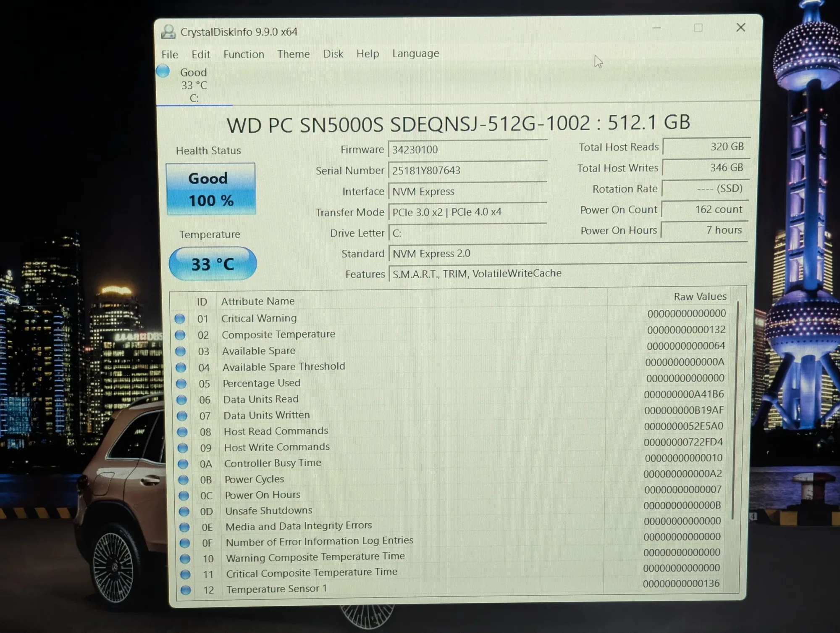Click status dot for Data Units Read
This screenshot has height=633, width=840.
point(182,400)
